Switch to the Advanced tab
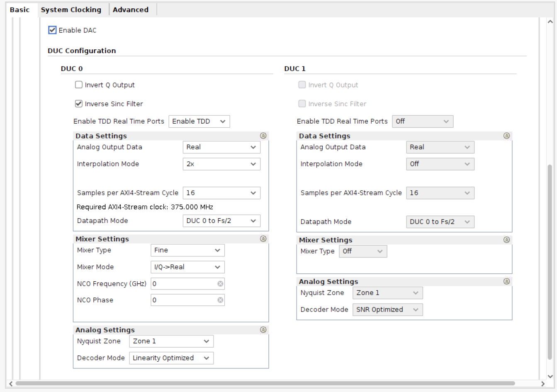 point(131,10)
